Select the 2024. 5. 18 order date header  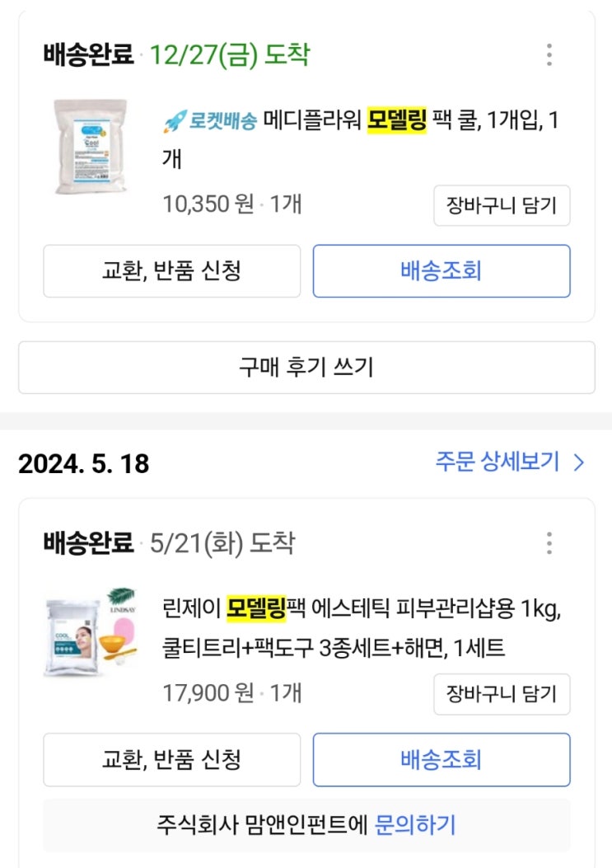pyautogui.click(x=84, y=463)
